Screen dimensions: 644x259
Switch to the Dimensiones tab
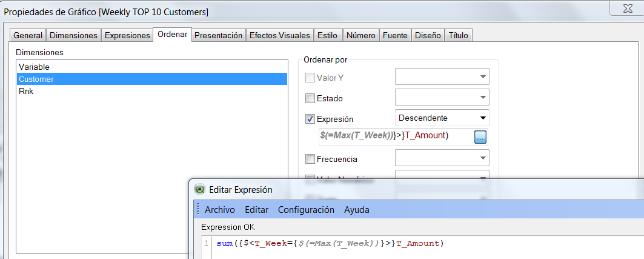(x=73, y=35)
